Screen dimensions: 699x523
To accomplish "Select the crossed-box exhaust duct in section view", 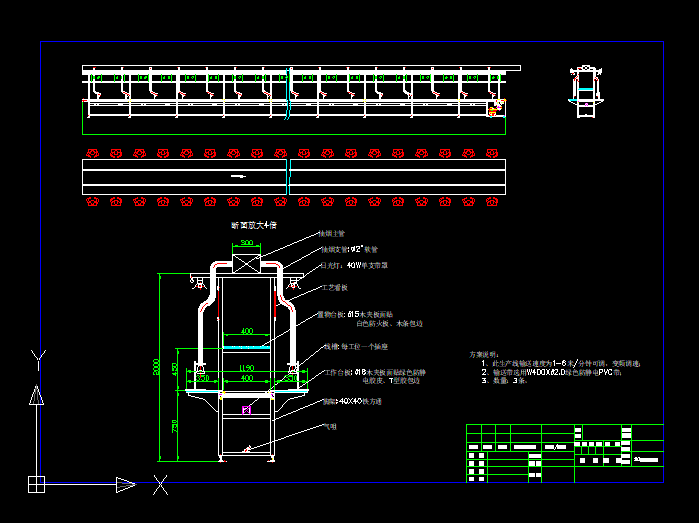I will click(246, 264).
